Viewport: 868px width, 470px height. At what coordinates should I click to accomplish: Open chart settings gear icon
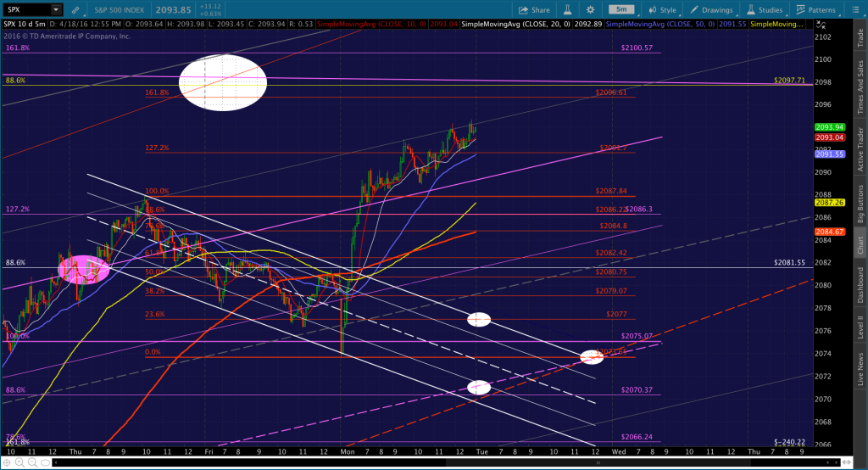click(x=591, y=10)
